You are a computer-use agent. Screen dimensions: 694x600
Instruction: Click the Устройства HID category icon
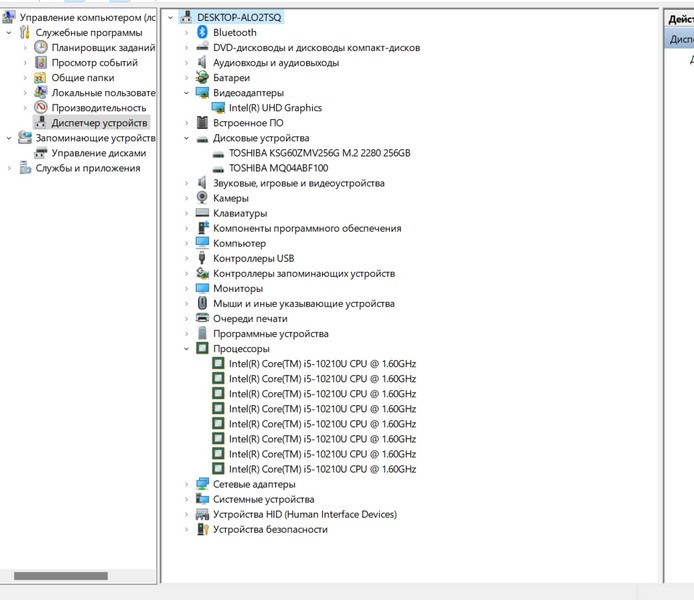click(202, 514)
